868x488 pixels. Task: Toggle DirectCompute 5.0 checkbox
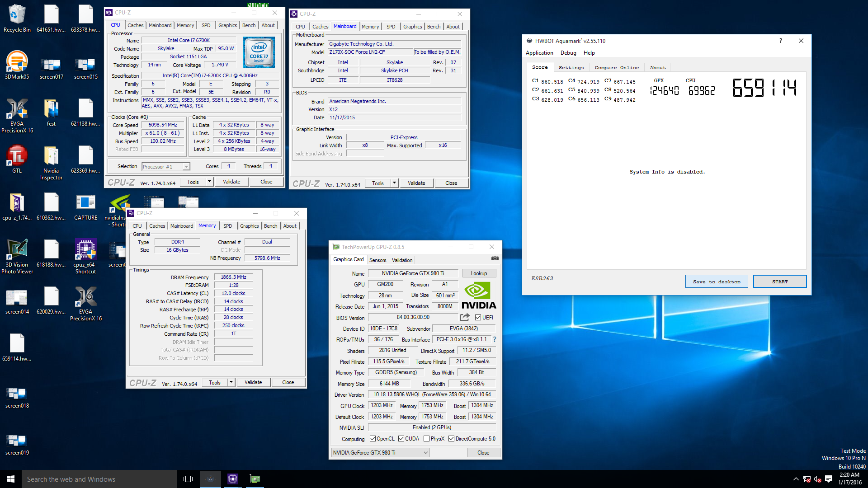tap(451, 439)
